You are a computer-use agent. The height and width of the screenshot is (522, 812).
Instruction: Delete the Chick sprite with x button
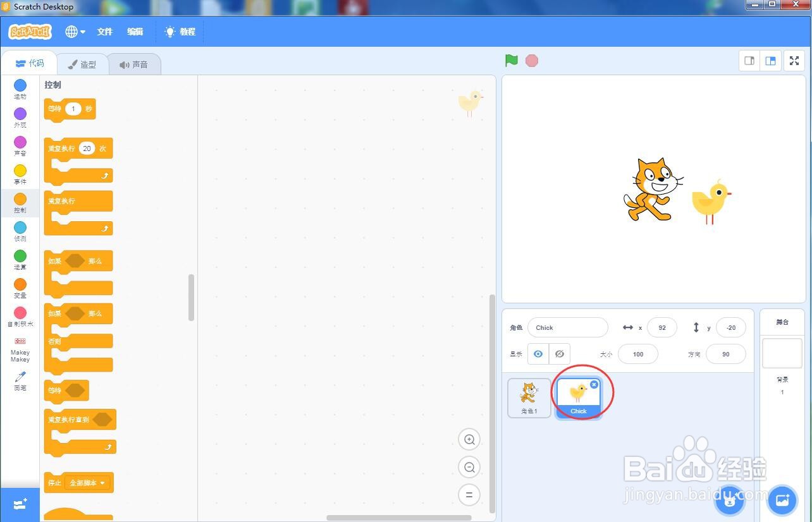[594, 384]
